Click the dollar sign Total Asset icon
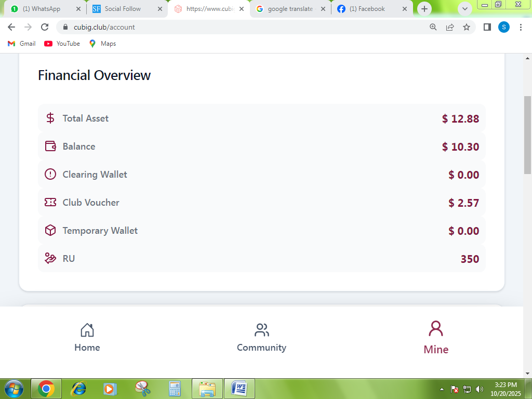Viewport: 532px width, 399px height. (50, 118)
